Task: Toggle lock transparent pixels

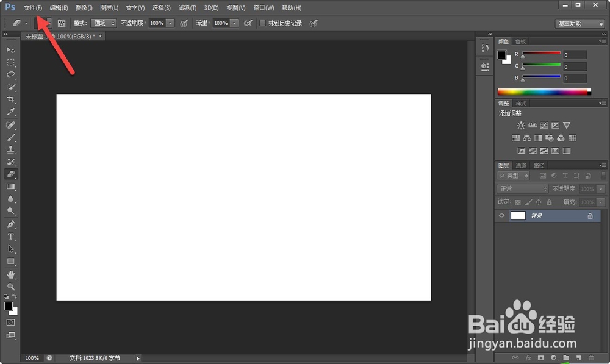Action: pos(518,202)
